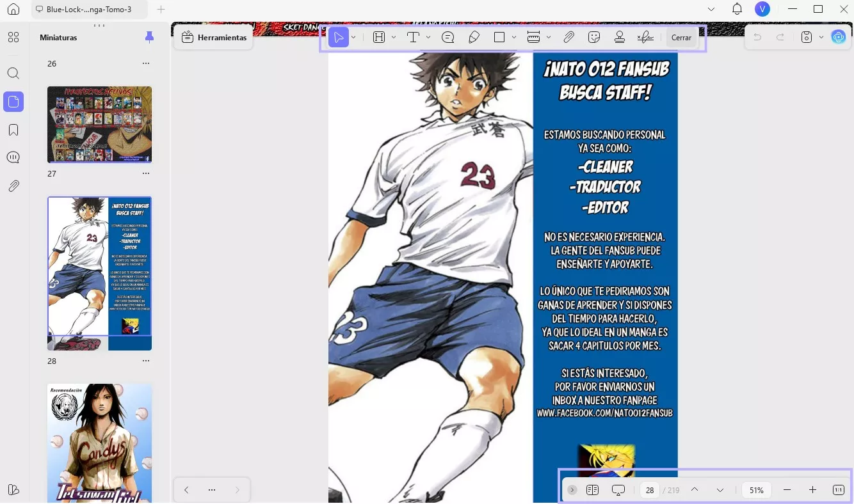
Task: Open page layout view options
Action: pos(592,490)
